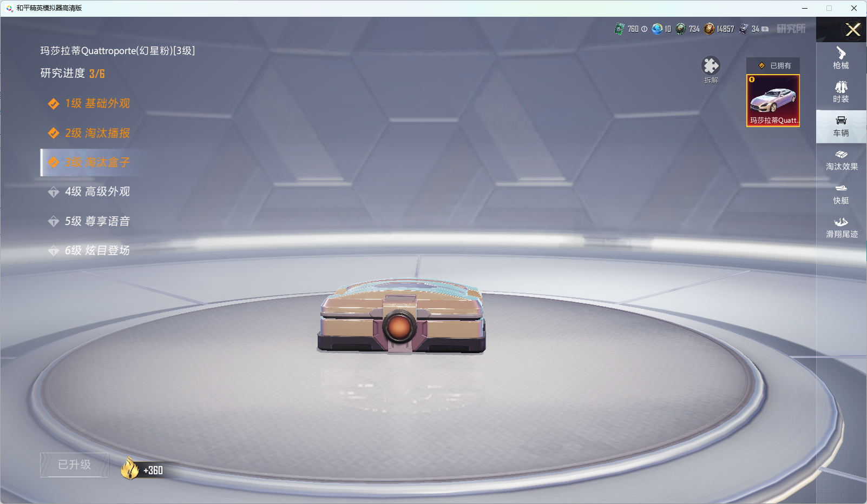Toggle the 已拥有 owned filter
Image resolution: width=867 pixels, height=504 pixels.
pos(773,65)
